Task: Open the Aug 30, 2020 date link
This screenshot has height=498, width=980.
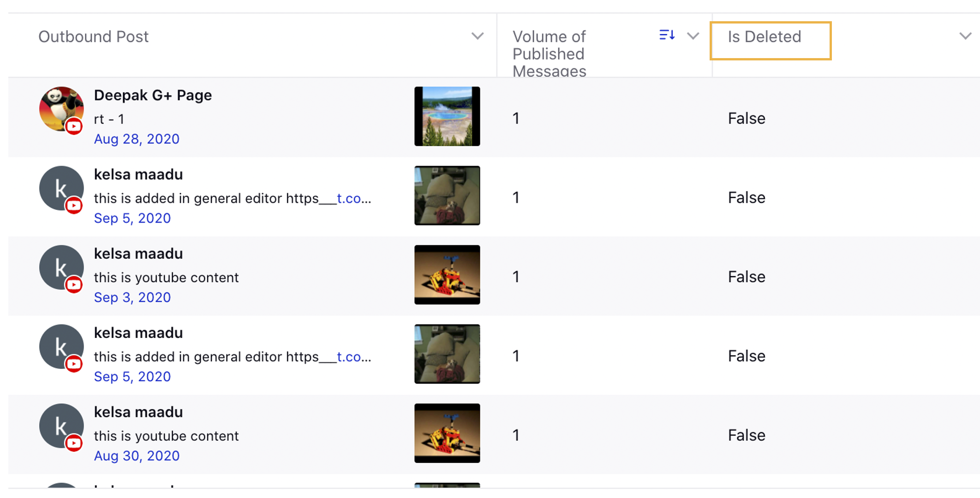Action: click(137, 456)
